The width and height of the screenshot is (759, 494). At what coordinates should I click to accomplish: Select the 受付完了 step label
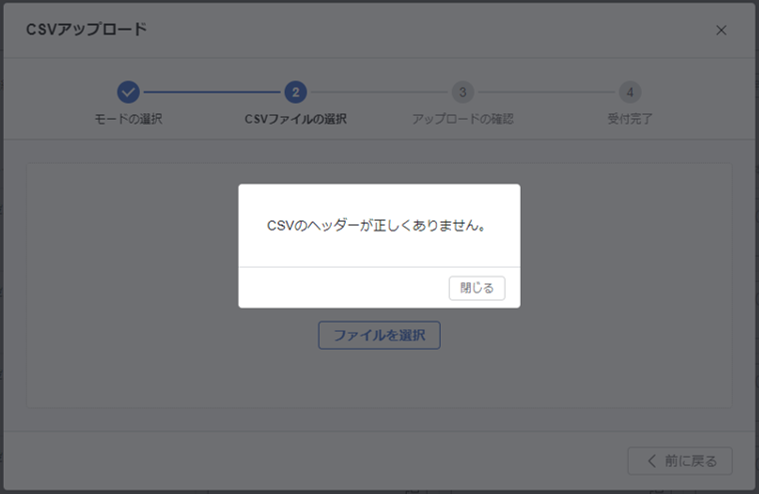point(629,119)
